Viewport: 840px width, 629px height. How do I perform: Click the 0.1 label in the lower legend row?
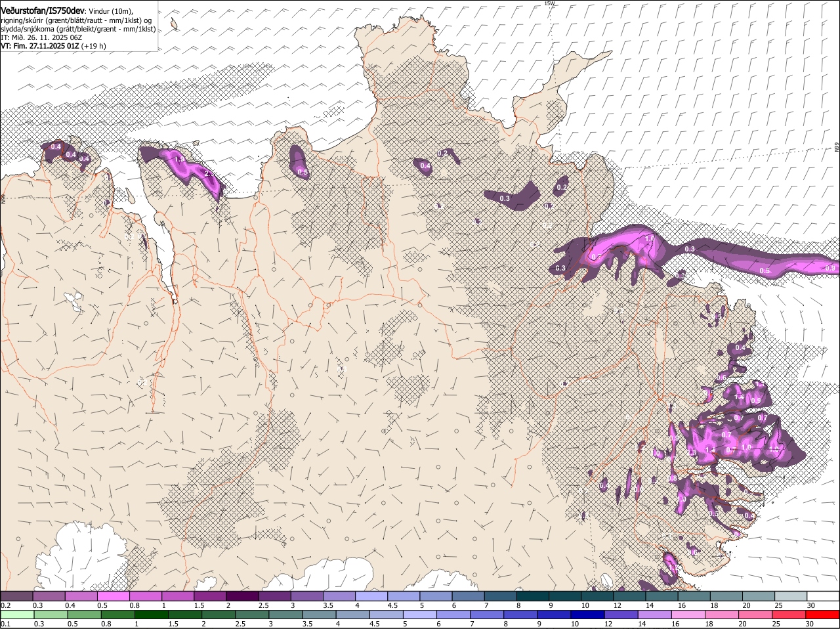[5, 624]
